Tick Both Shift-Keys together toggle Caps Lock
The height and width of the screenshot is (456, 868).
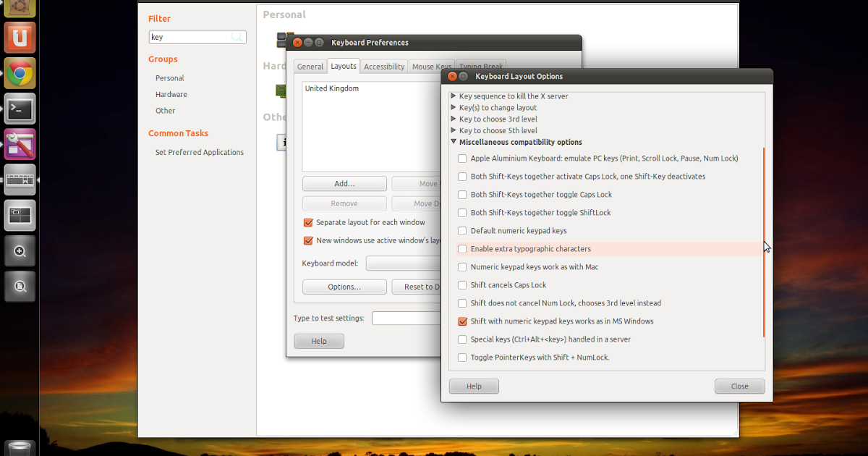pyautogui.click(x=462, y=195)
